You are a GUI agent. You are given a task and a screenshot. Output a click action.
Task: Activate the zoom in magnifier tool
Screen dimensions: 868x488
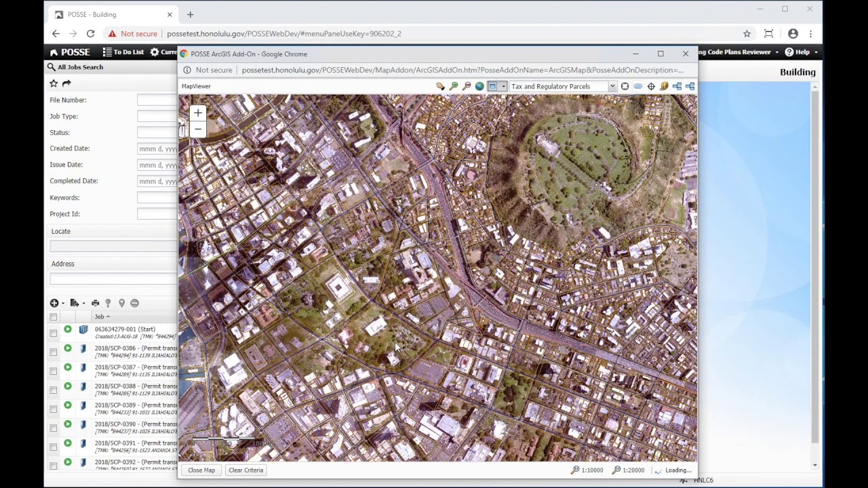point(454,86)
